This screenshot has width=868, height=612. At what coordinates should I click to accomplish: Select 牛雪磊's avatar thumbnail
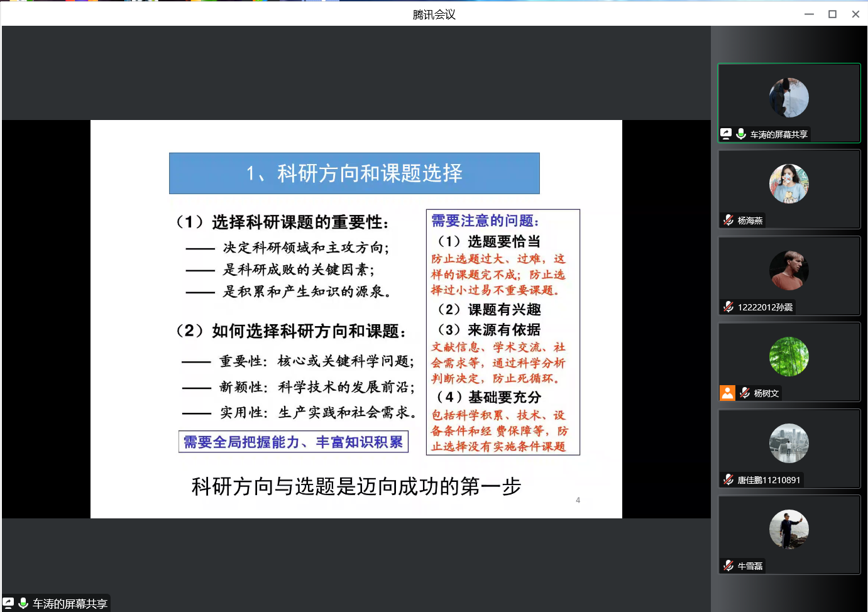(x=789, y=530)
